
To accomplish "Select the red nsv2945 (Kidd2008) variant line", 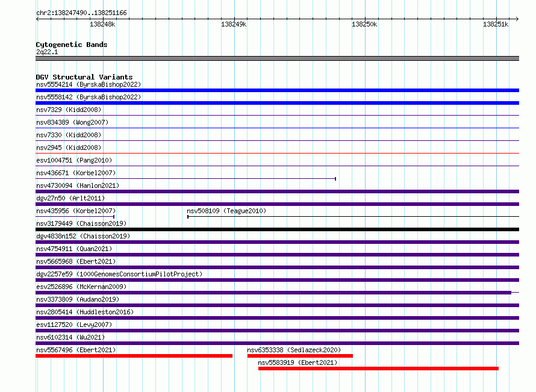I will pyautogui.click(x=277, y=153).
